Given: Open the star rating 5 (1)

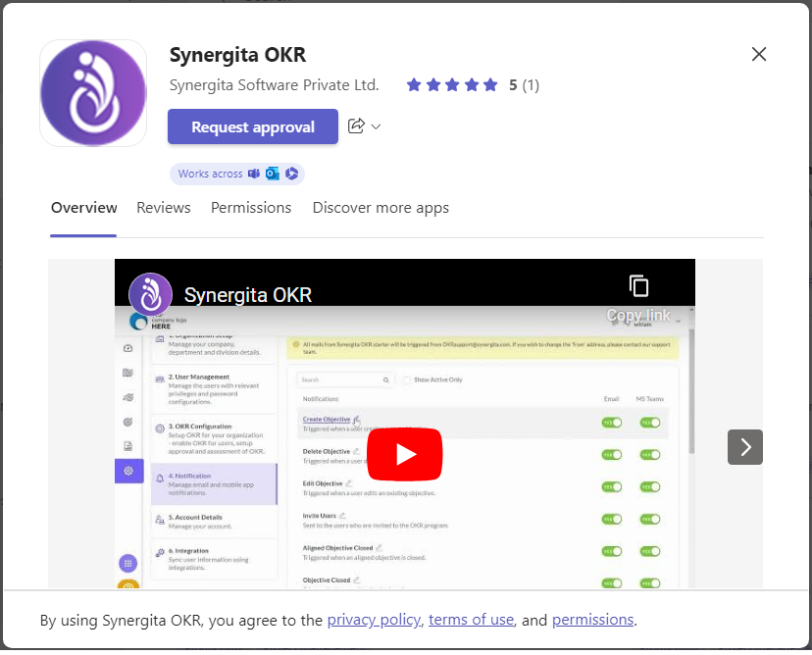Looking at the screenshot, I should point(473,85).
